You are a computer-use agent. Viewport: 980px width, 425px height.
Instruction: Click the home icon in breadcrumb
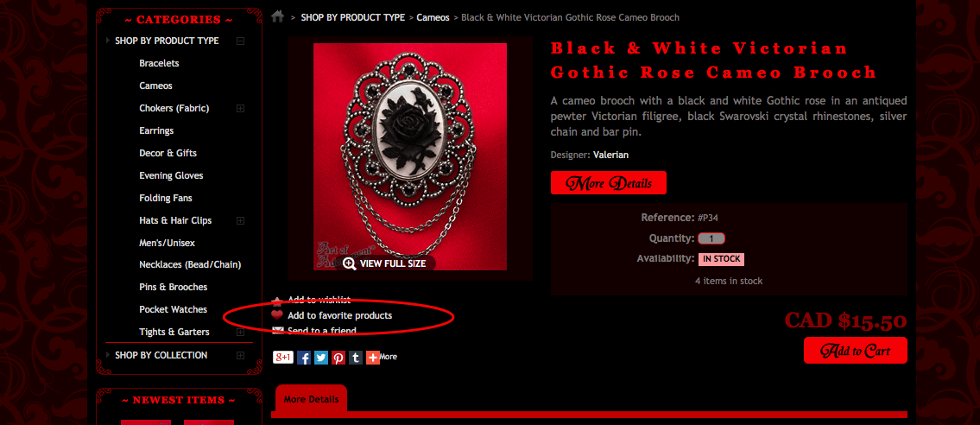click(x=278, y=17)
